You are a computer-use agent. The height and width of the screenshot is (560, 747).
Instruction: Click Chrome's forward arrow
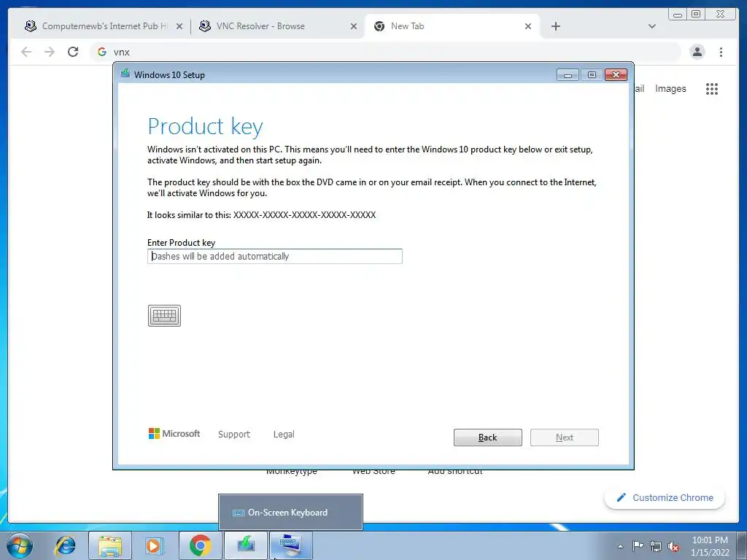click(x=50, y=52)
